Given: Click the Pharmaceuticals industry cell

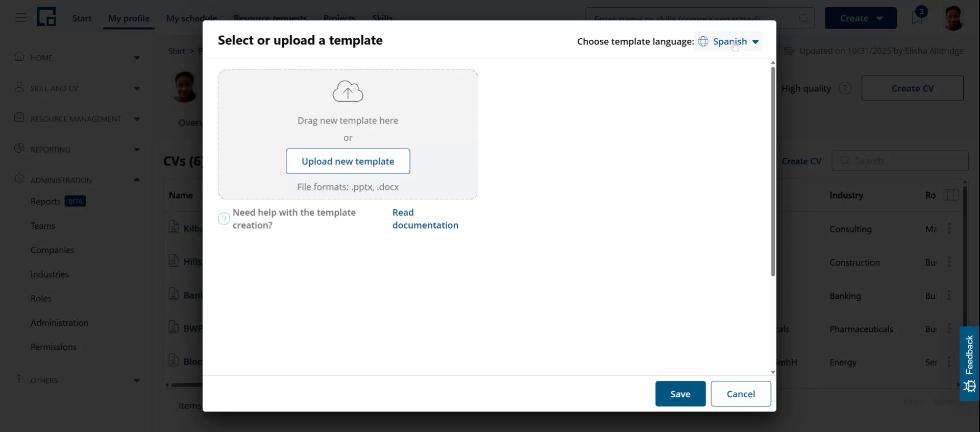Looking at the screenshot, I should (861, 329).
